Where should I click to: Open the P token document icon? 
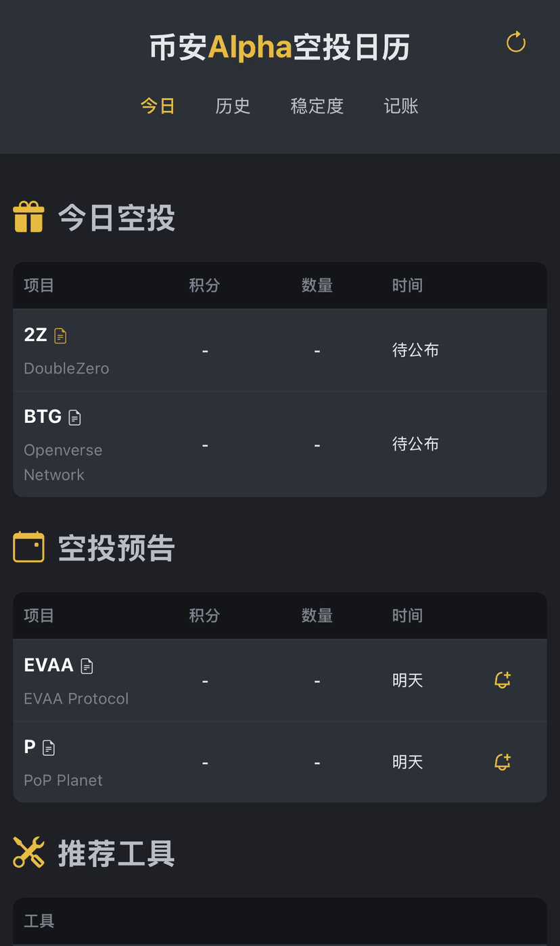[x=49, y=748]
